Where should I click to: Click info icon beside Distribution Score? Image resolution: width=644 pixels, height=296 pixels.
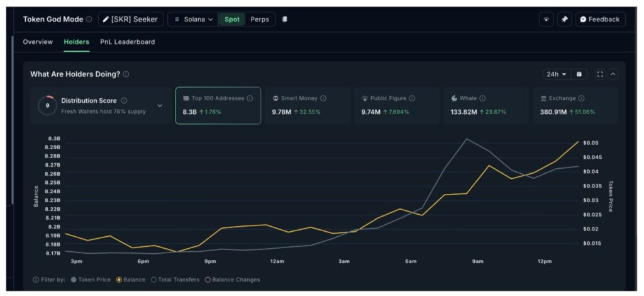124,101
